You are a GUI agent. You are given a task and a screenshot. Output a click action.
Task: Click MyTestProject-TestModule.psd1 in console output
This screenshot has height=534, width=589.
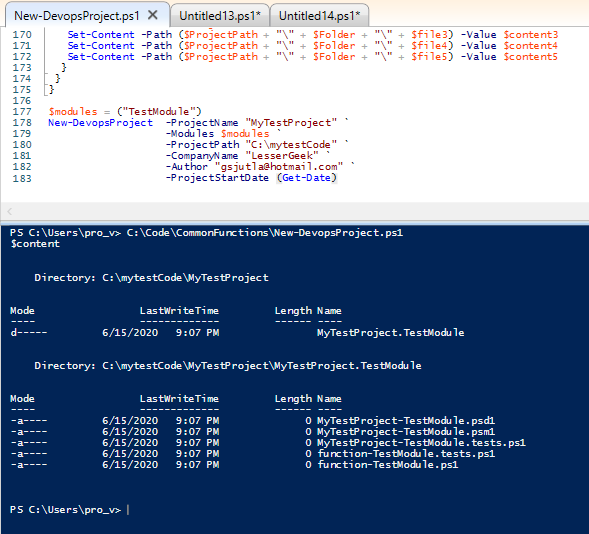[x=406, y=421]
